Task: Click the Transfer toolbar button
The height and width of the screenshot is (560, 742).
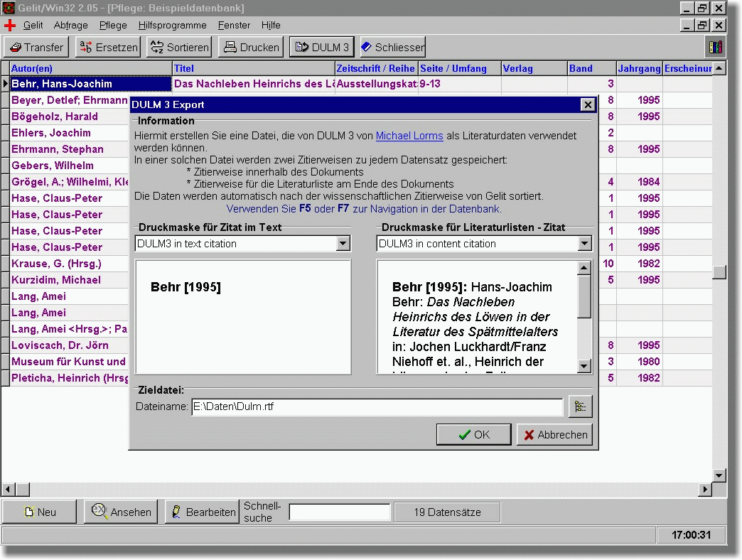Action: point(36,48)
